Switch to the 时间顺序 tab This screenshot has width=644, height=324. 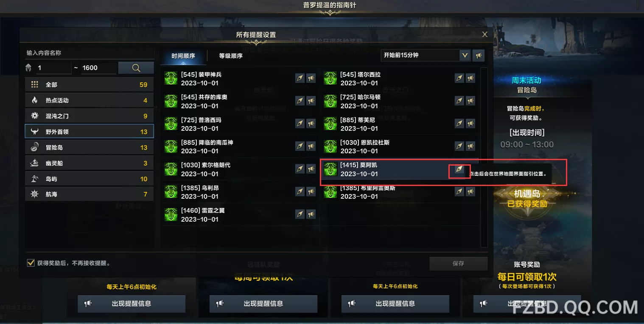[183, 56]
